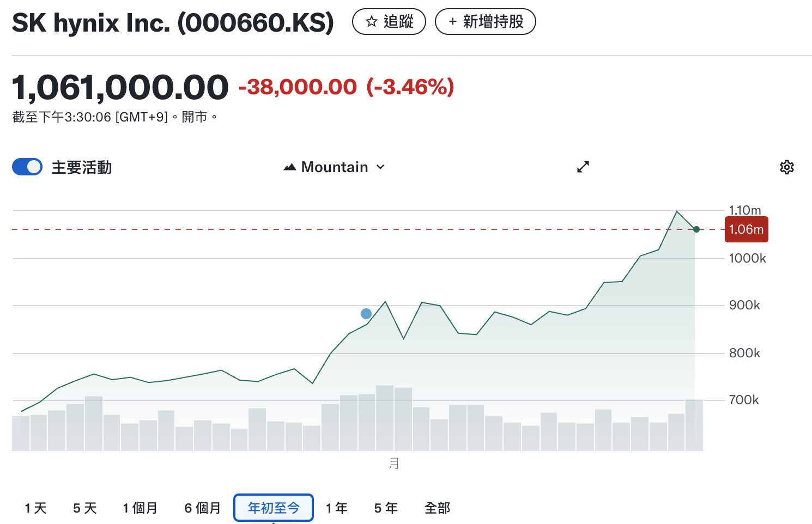Switch to the 全部 range tab
812x524 pixels.
click(x=437, y=507)
